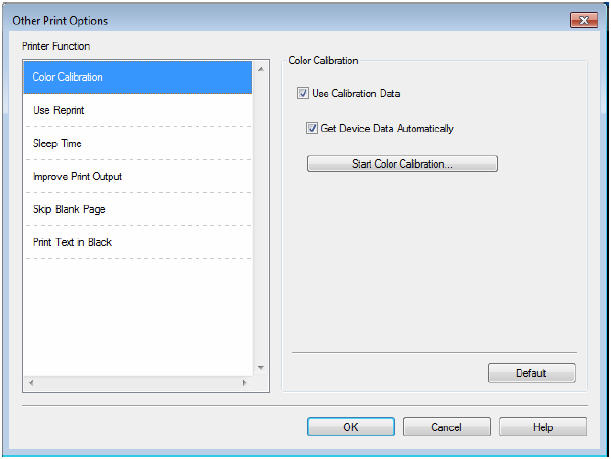Open the Improve Print Output option
611x459 pixels.
pyautogui.click(x=137, y=176)
